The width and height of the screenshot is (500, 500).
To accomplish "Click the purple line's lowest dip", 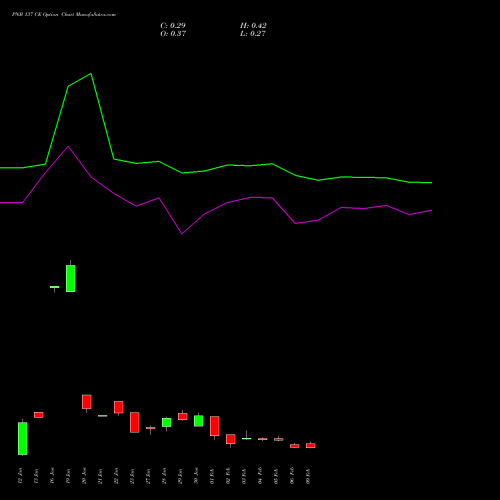I will (182, 234).
